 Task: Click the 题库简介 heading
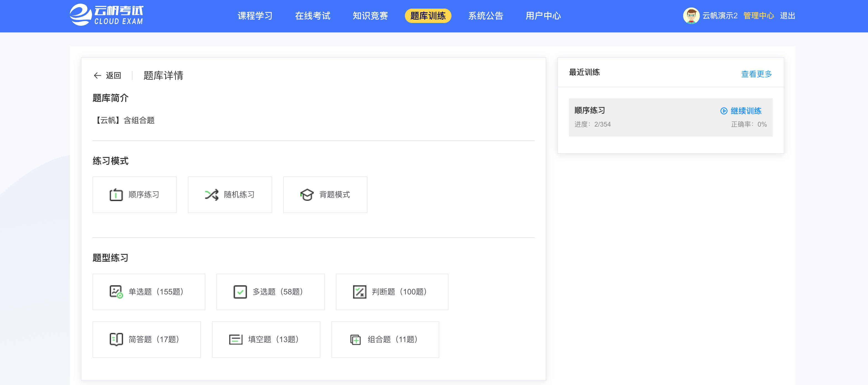click(x=111, y=98)
